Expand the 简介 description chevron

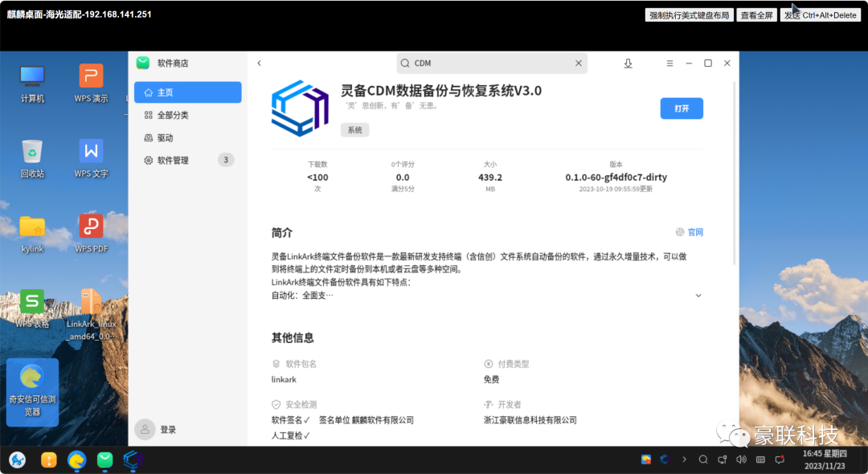[x=698, y=296]
